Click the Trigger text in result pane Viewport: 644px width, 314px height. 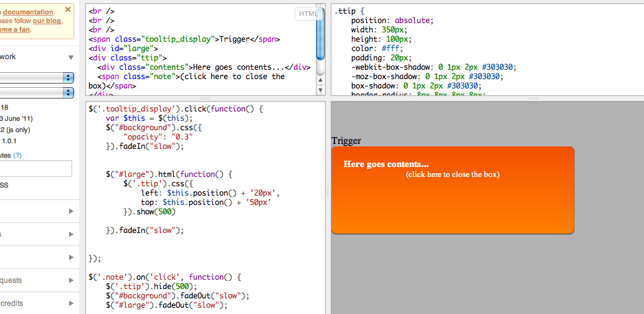(x=346, y=141)
